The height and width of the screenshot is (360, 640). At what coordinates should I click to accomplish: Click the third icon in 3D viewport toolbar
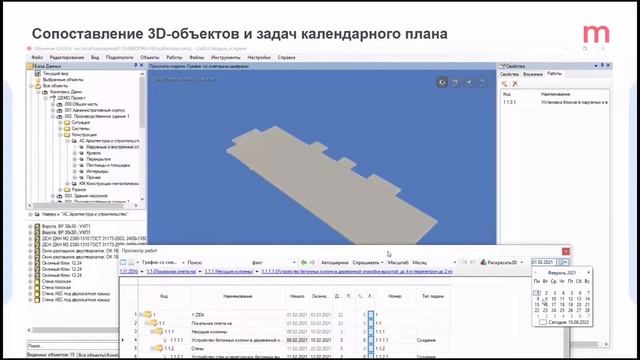pyautogui.click(x=469, y=82)
